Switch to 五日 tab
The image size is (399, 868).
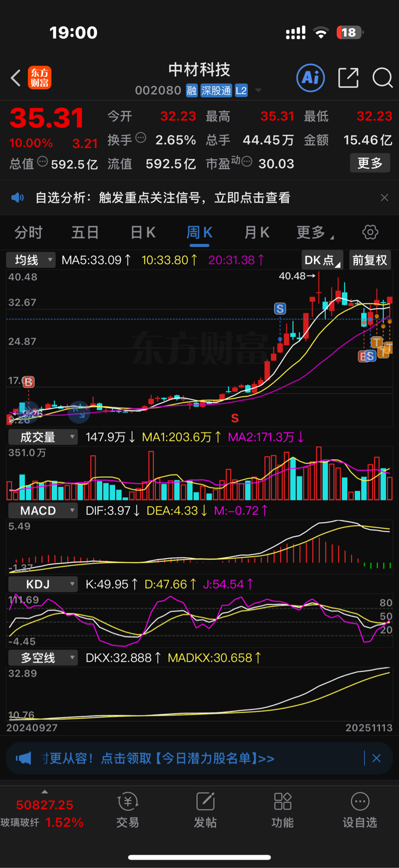coord(85,232)
